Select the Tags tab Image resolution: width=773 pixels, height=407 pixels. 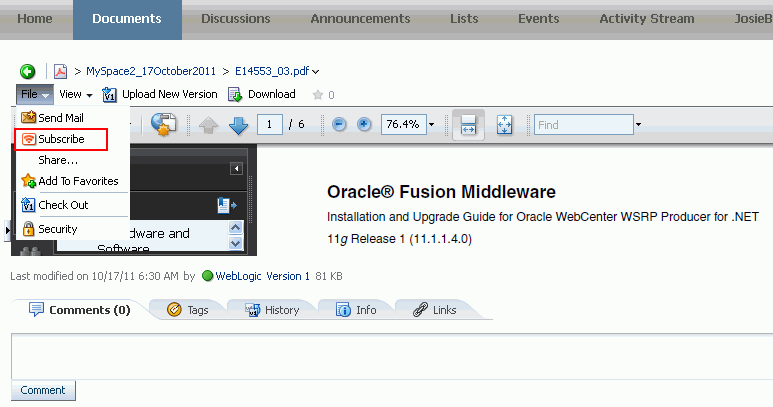tap(188, 310)
